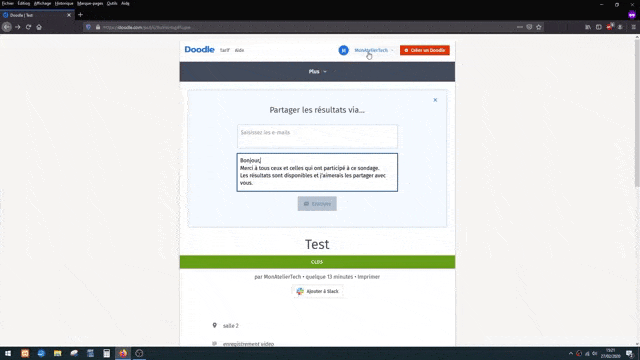
Task: Open the MonAtelierTech account dropdown
Action: [373, 50]
